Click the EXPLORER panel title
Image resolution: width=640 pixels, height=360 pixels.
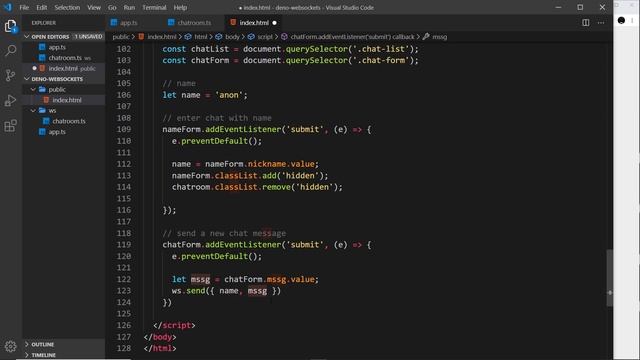(44, 23)
